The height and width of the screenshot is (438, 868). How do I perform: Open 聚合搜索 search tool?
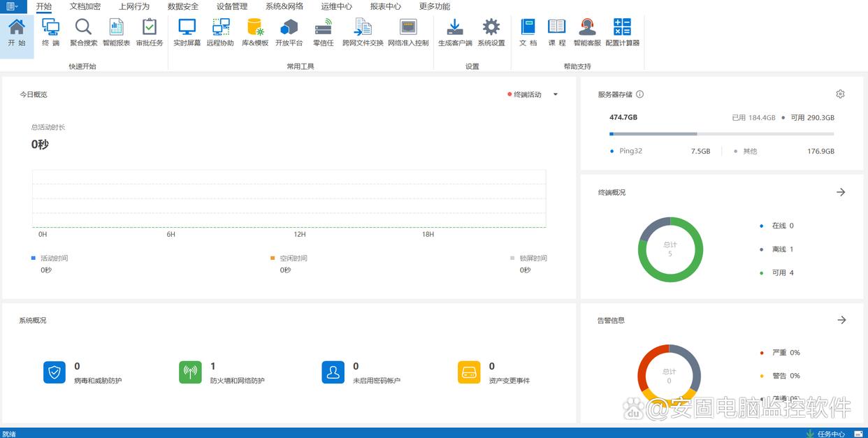coord(83,32)
